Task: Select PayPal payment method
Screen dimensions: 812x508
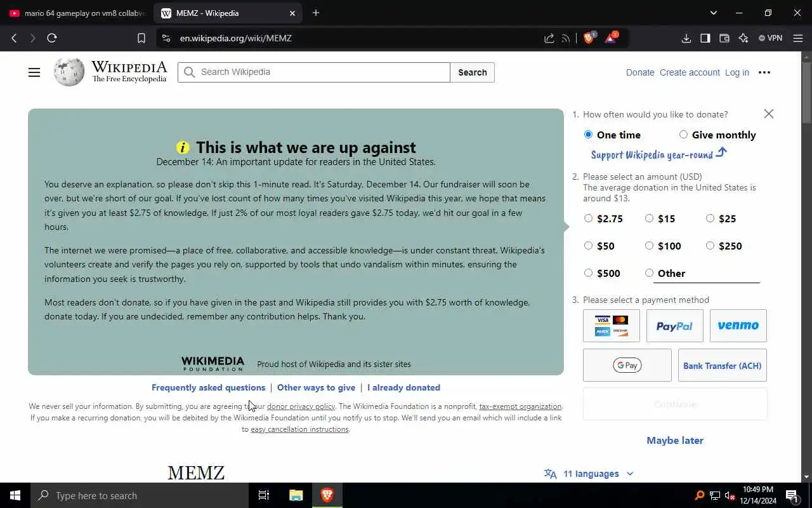Action: pyautogui.click(x=675, y=326)
